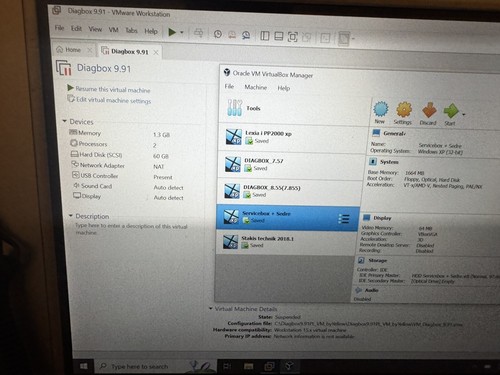The image size is (500, 375).
Task: Click the General section header in VirtualBox details
Action: coord(394,134)
